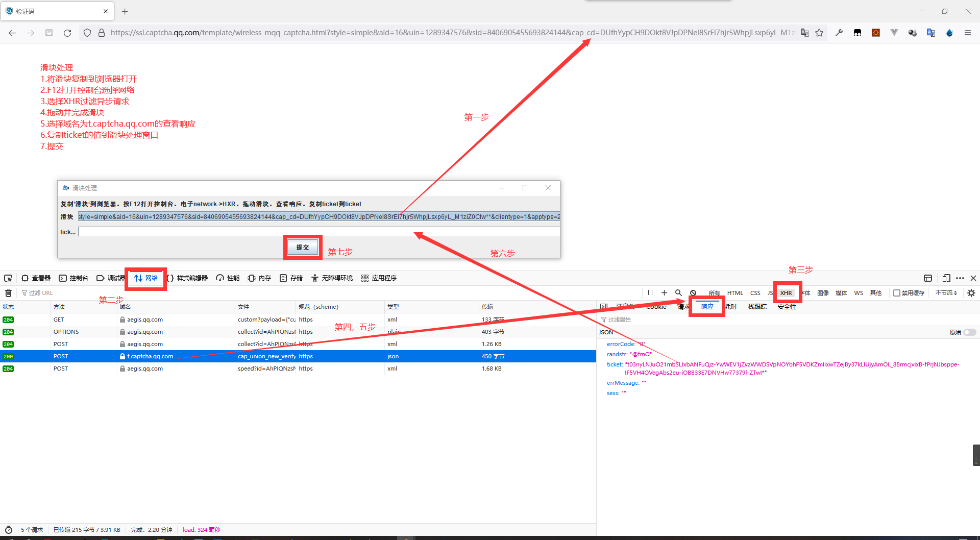980x540 pixels.
Task: Toggle the 原始 raw response switch
Action: coord(969,332)
